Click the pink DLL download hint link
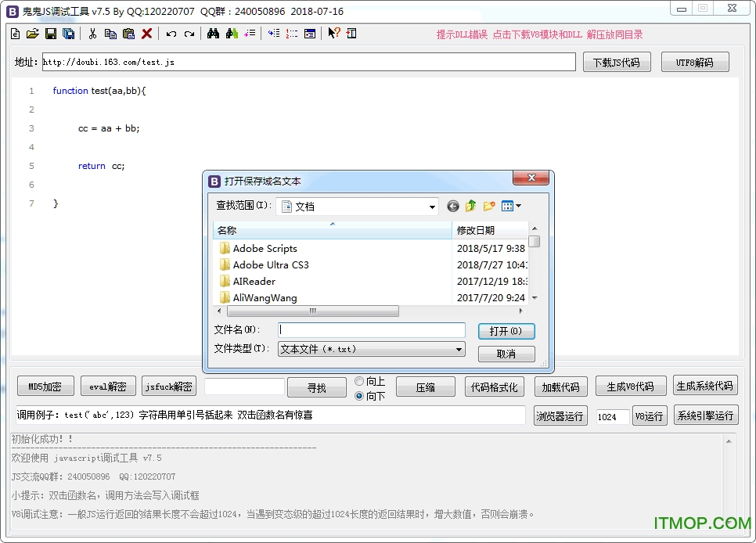This screenshot has width=756, height=543. click(x=539, y=34)
